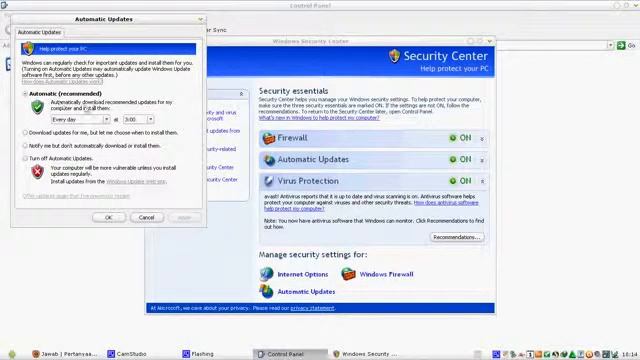Click the Security Center title bar dropdown arrow
The height and width of the screenshot is (360, 640).
(x=489, y=41)
